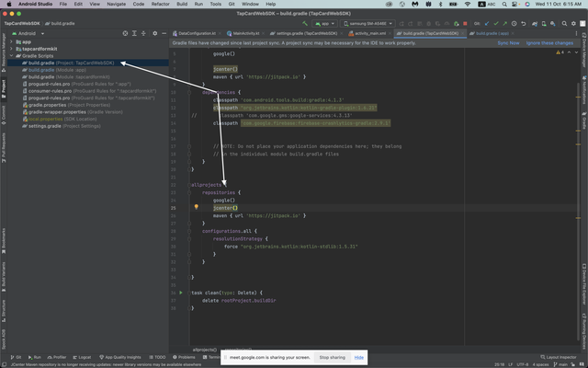Open the Run tool window

click(35, 357)
